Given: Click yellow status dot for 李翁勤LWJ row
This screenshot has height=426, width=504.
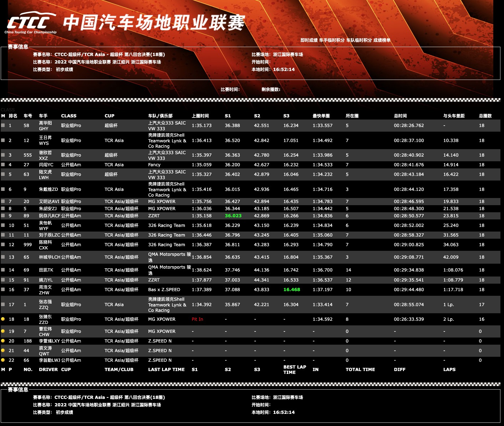Looking at the screenshot, I should pyautogui.click(x=3, y=360).
